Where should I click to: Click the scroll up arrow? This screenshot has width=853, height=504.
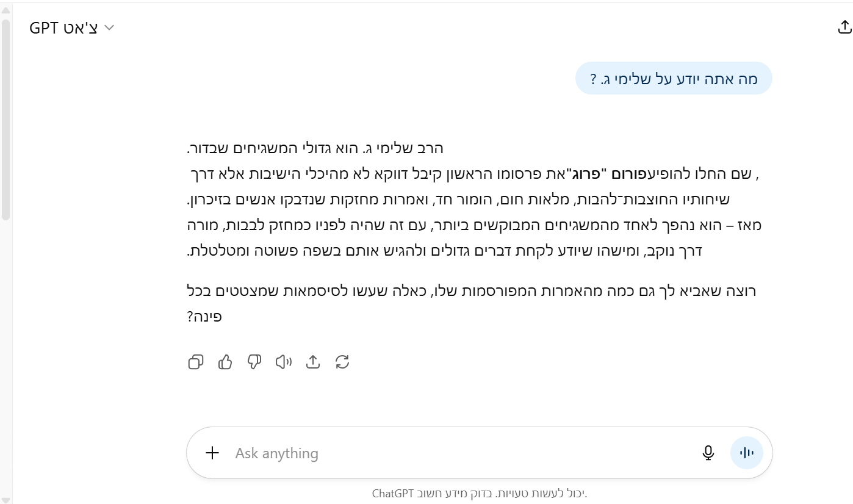click(5, 10)
